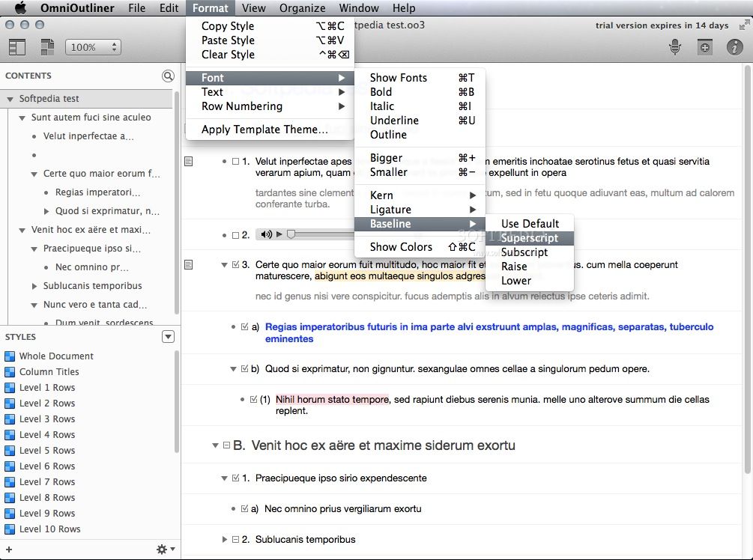Click the search icon in Contents
This screenshot has width=753, height=560.
tap(168, 76)
